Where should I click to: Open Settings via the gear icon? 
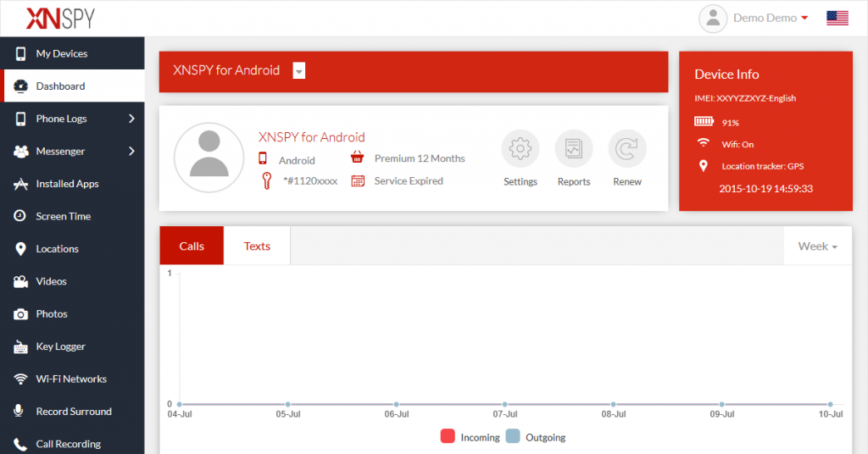(520, 149)
